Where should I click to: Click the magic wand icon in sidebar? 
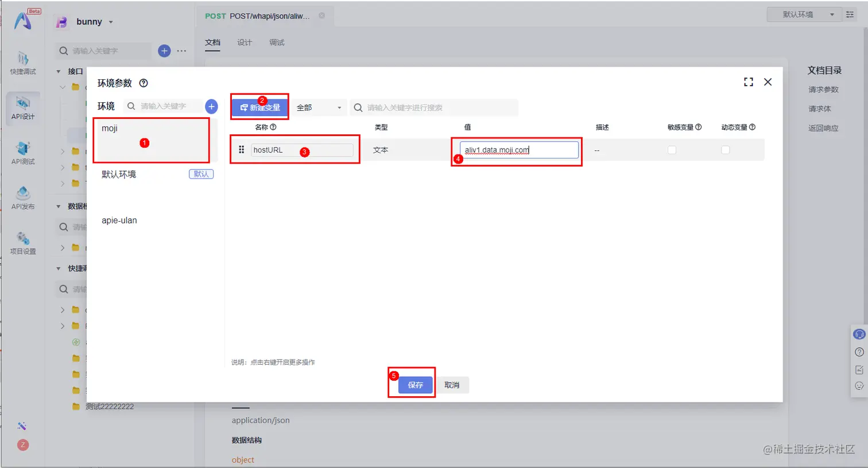(22, 426)
